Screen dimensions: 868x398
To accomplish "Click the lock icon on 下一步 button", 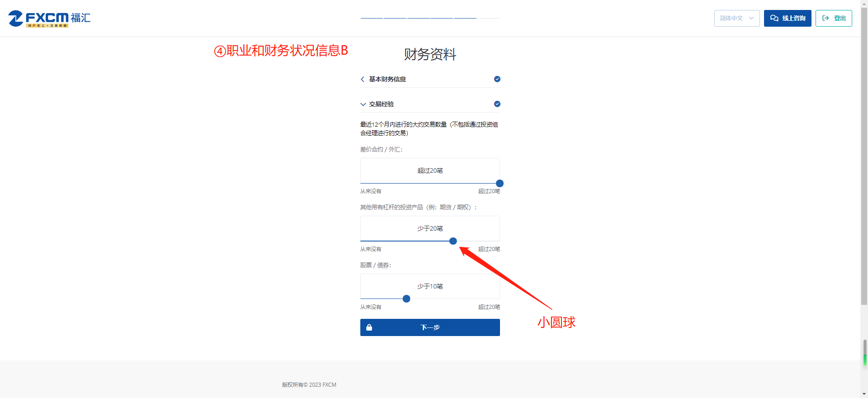I will click(x=369, y=327).
